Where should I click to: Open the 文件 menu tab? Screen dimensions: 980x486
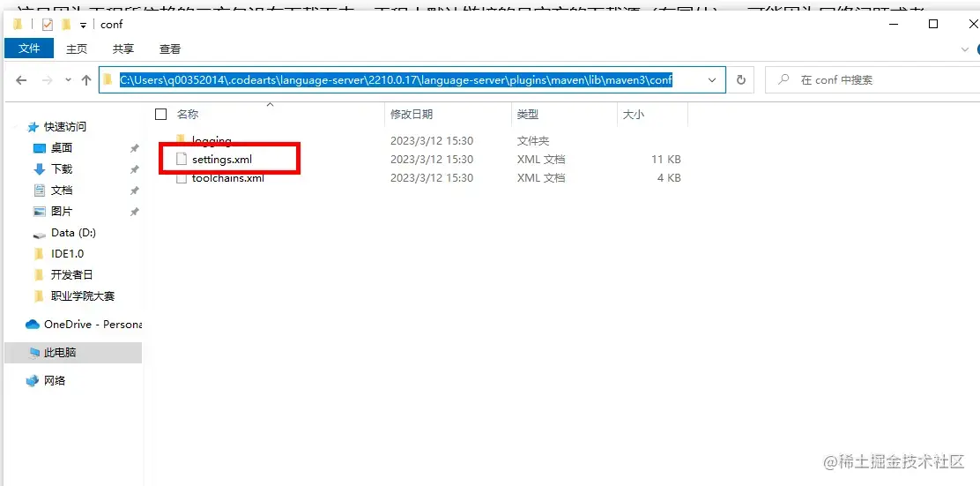point(29,49)
